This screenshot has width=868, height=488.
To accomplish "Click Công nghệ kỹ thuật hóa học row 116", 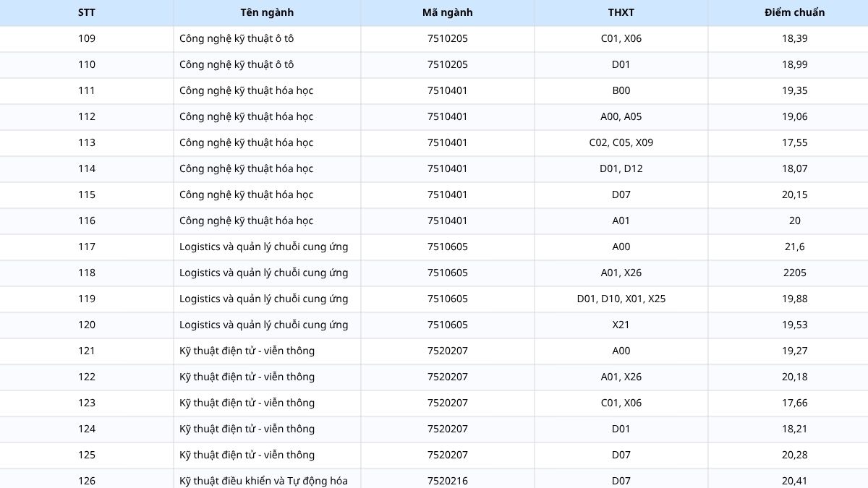I will pyautogui.click(x=434, y=221).
